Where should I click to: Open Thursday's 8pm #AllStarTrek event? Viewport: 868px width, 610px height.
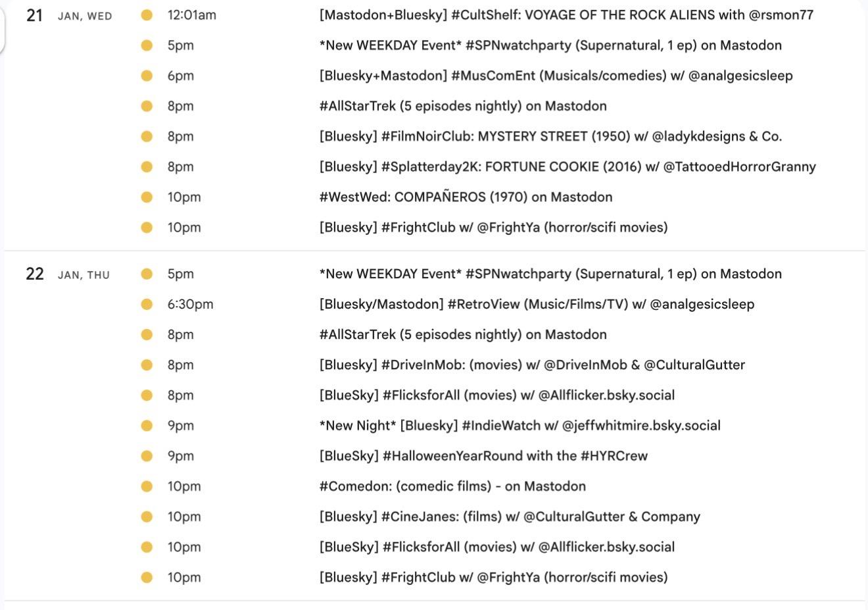463,335
